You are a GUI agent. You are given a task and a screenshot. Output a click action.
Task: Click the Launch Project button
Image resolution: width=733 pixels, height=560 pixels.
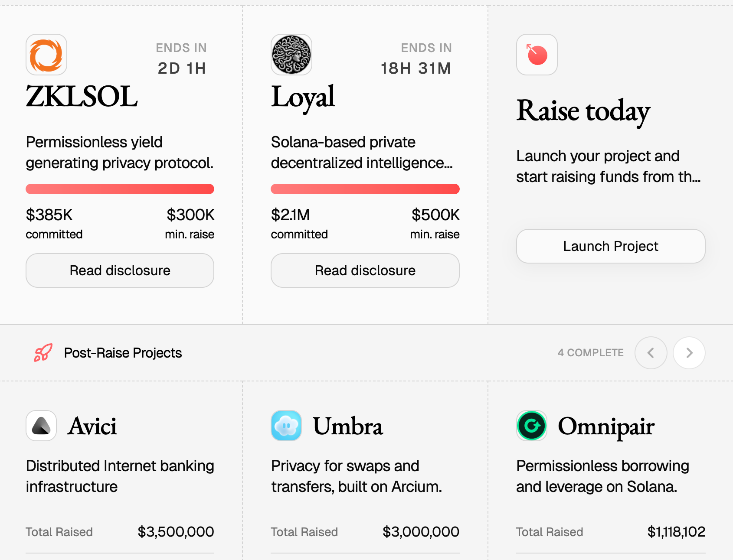point(610,246)
